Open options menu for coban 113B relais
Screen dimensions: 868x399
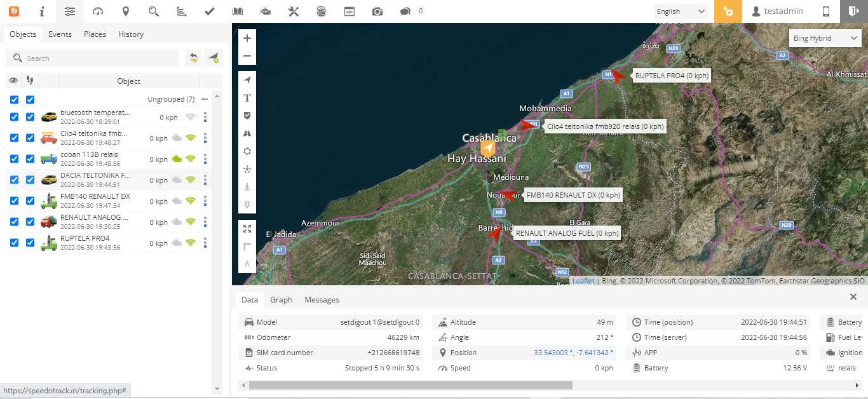[205, 159]
